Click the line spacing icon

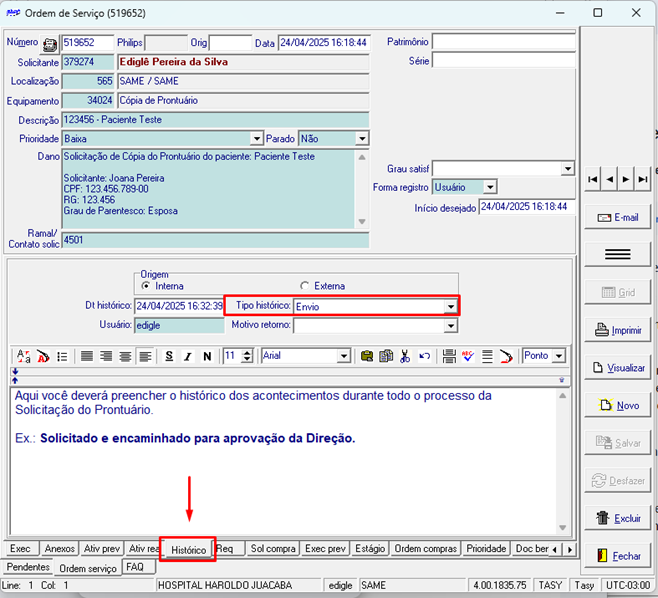(x=487, y=357)
